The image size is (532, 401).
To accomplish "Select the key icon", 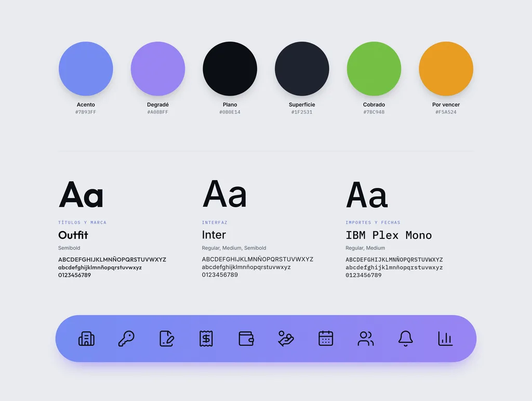I will click(x=126, y=339).
